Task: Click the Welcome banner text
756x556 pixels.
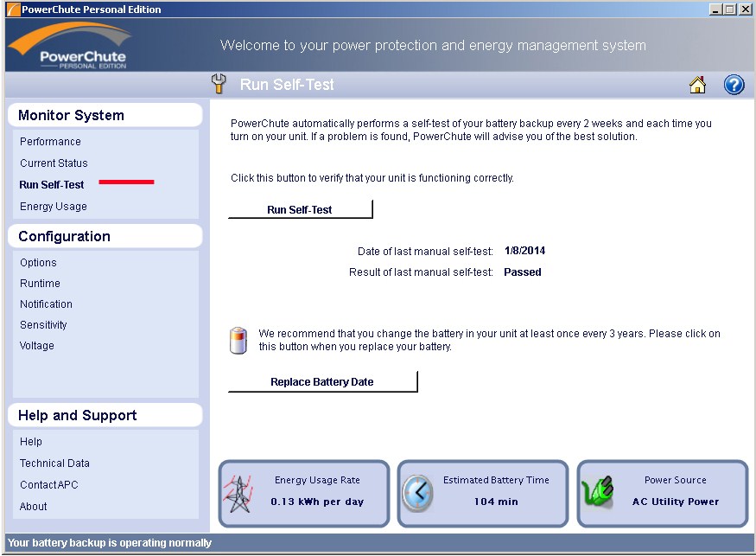Action: [433, 45]
